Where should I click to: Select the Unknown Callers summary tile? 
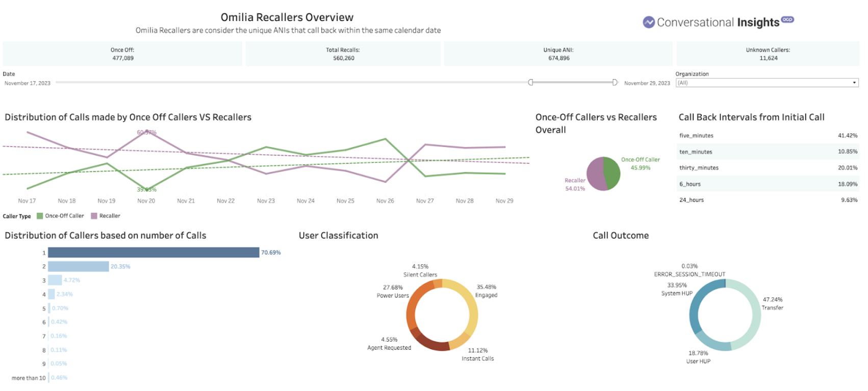(x=768, y=54)
